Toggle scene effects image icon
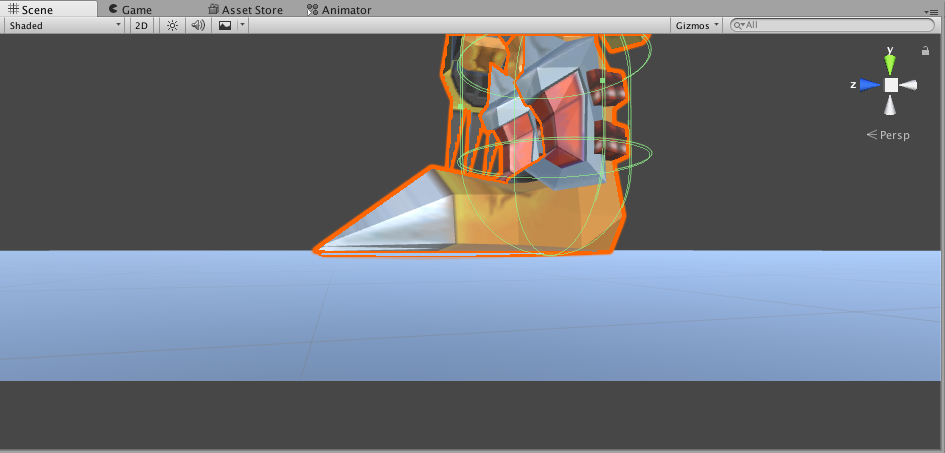945x453 pixels. pyautogui.click(x=224, y=25)
